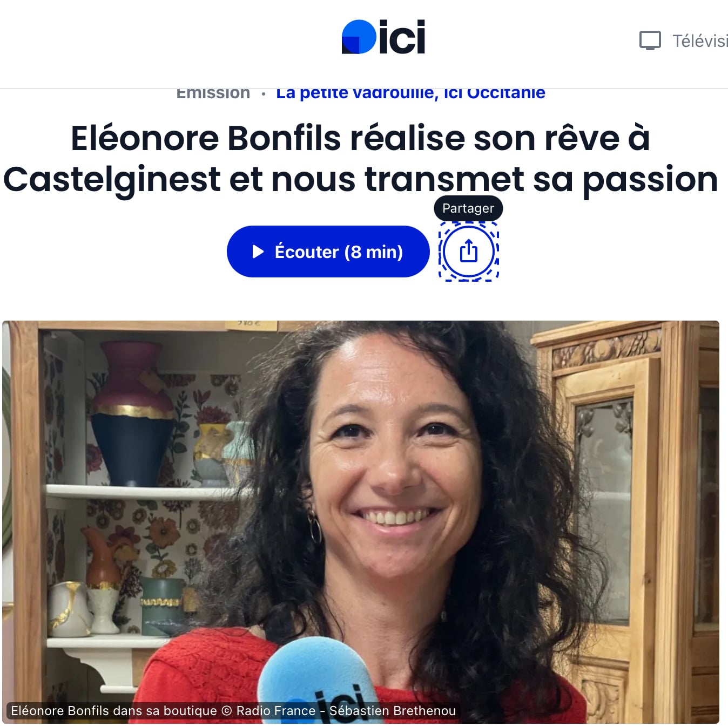Click the television screen icon

[x=650, y=40]
